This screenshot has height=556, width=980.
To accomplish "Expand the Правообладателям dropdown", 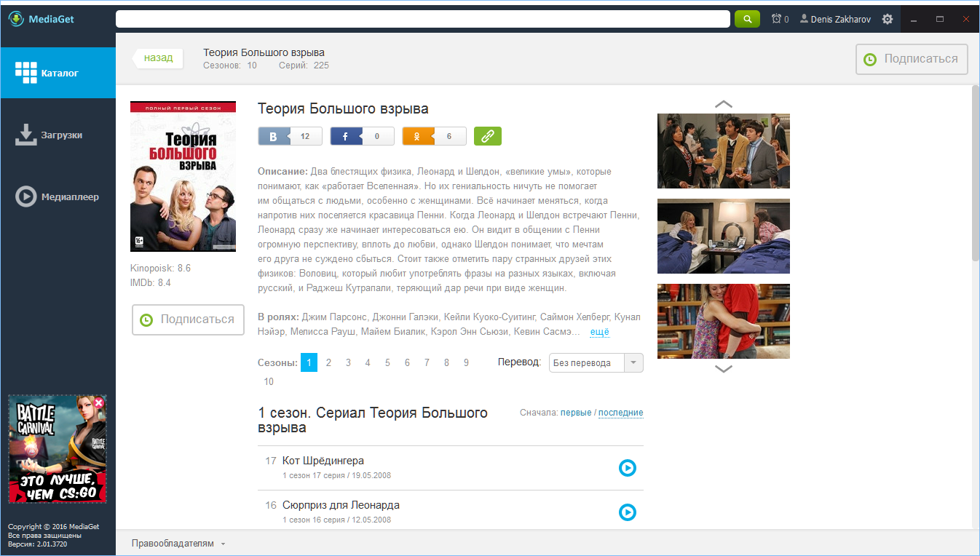I will tap(178, 544).
